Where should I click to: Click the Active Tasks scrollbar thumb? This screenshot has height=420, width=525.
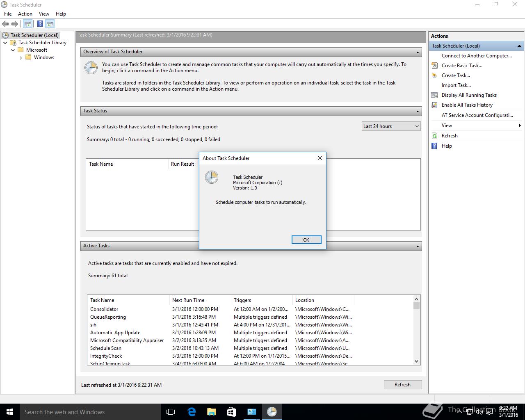point(416,306)
